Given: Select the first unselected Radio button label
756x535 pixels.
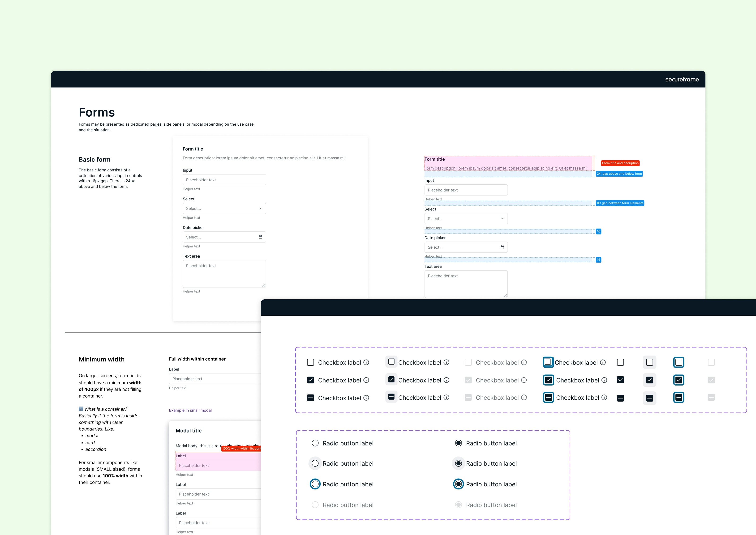Looking at the screenshot, I should [x=315, y=443].
